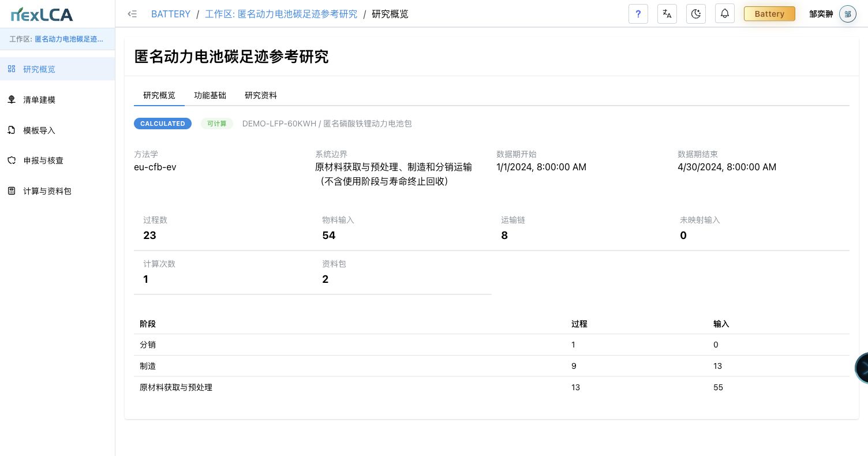Click the 可计算 tag
Screen dimensions: 868x456
(217, 124)
